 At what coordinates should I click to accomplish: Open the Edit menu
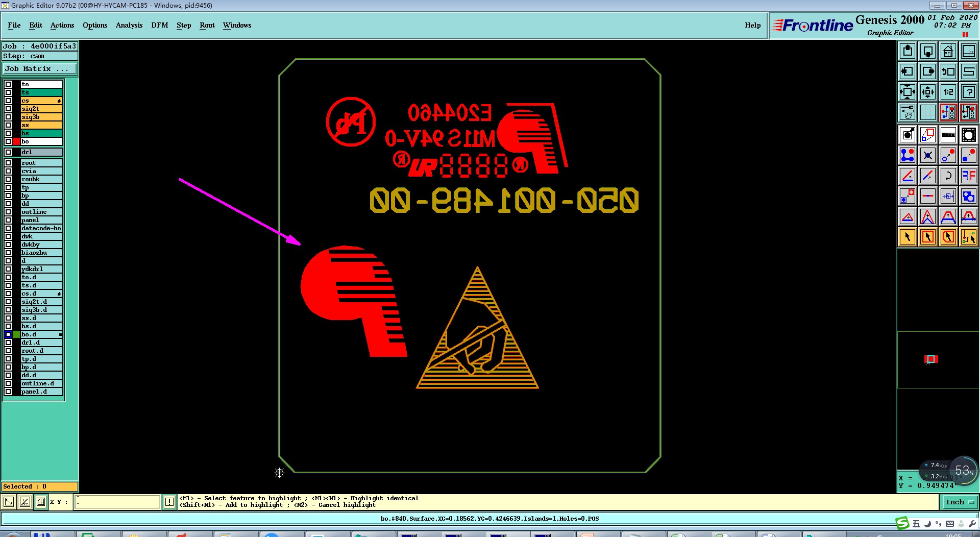pos(36,25)
